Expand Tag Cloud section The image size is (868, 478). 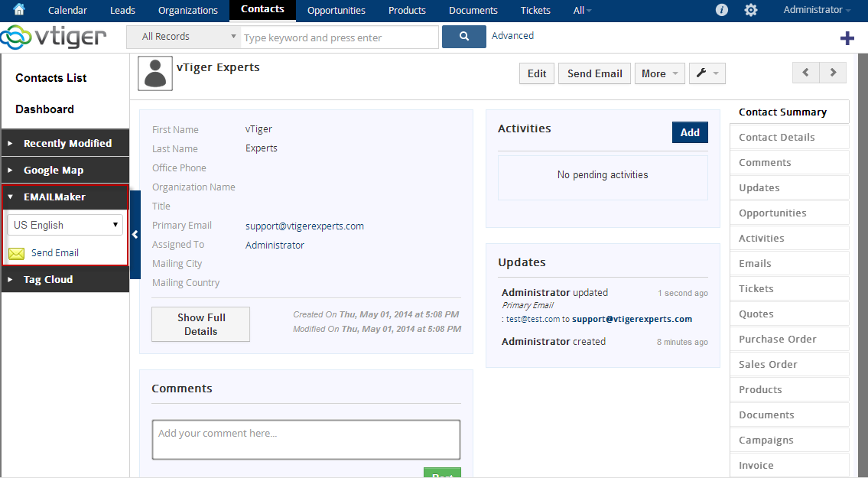point(65,279)
